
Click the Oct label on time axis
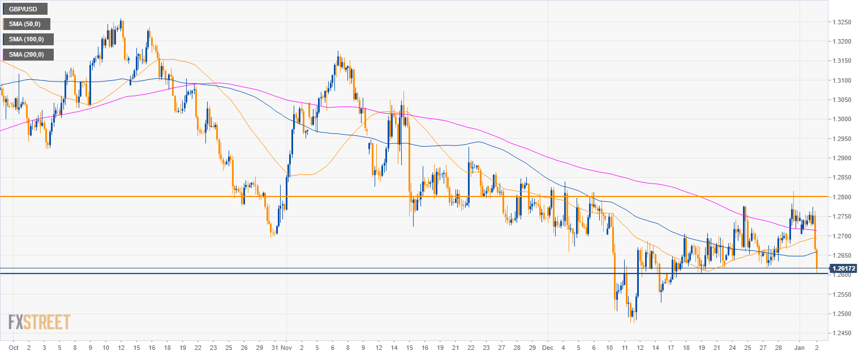click(14, 345)
